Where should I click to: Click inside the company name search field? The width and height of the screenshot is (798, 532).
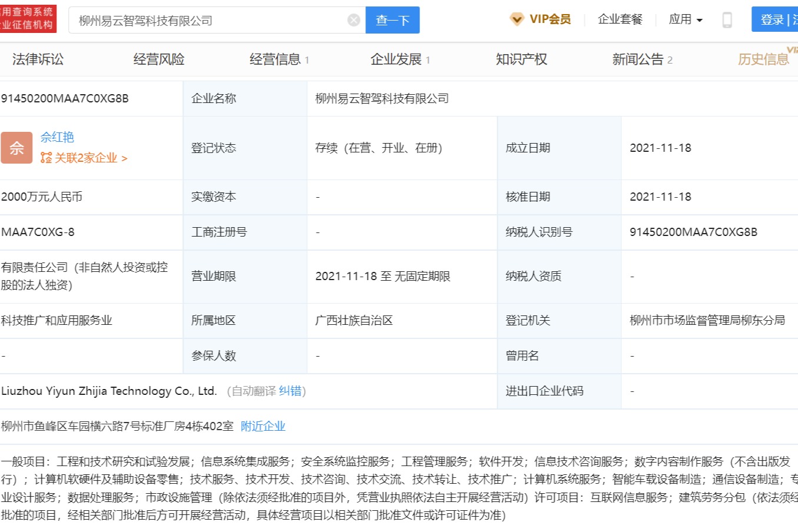pyautogui.click(x=206, y=19)
